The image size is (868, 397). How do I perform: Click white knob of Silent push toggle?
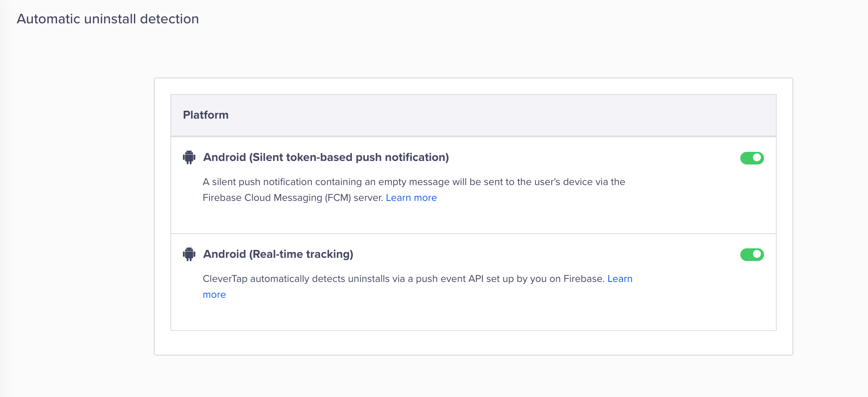757,158
